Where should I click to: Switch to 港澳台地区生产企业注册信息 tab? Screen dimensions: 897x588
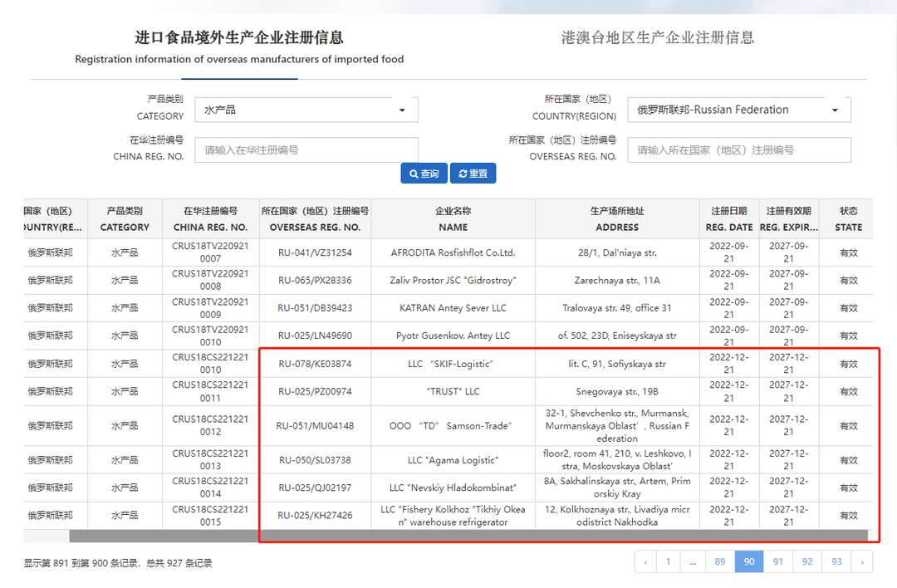657,37
